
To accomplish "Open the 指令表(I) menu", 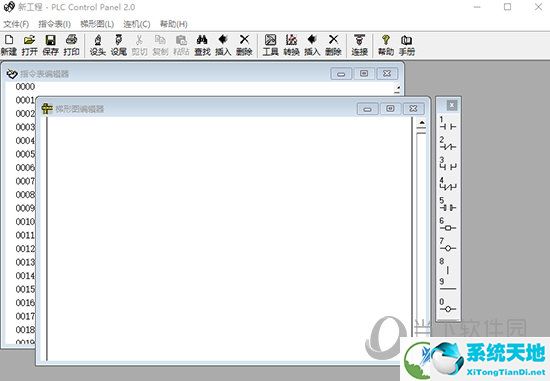I will point(54,24).
